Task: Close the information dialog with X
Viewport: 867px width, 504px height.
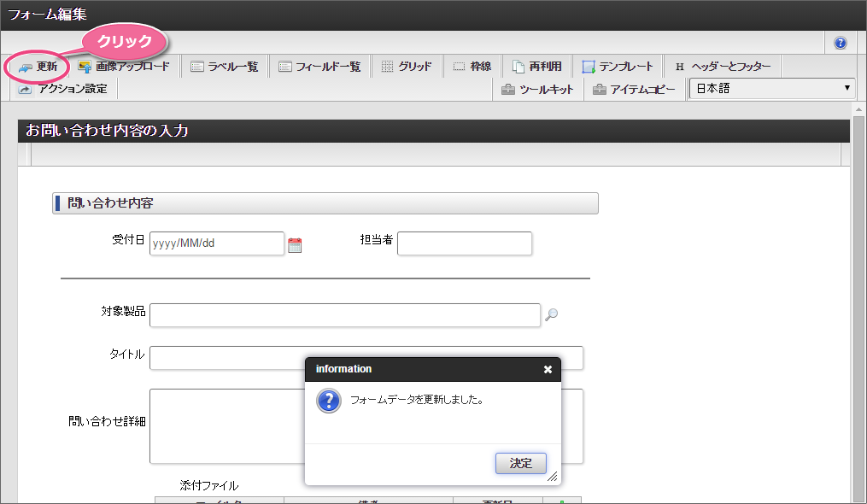Action: [x=548, y=370]
